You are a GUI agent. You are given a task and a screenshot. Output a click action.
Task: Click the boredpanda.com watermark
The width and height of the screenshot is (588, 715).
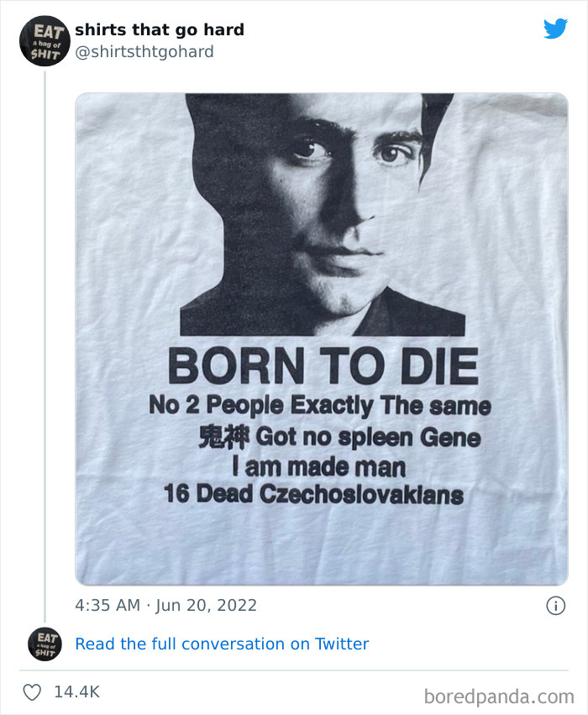coord(497,696)
